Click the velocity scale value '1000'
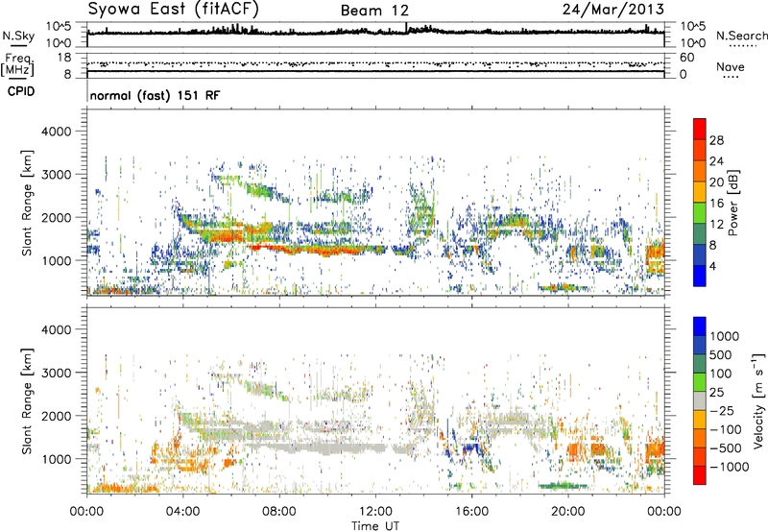Screen dimensions: 768x532 tap(724, 336)
